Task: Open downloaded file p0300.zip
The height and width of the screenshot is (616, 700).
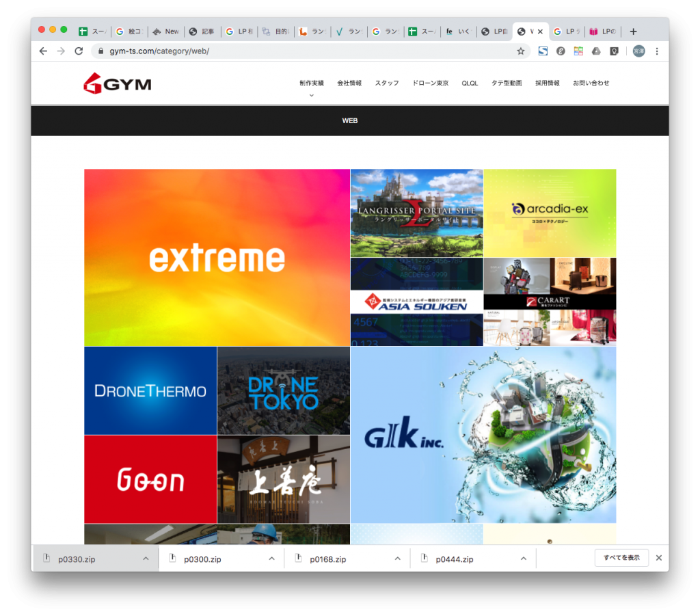Action: (x=202, y=559)
